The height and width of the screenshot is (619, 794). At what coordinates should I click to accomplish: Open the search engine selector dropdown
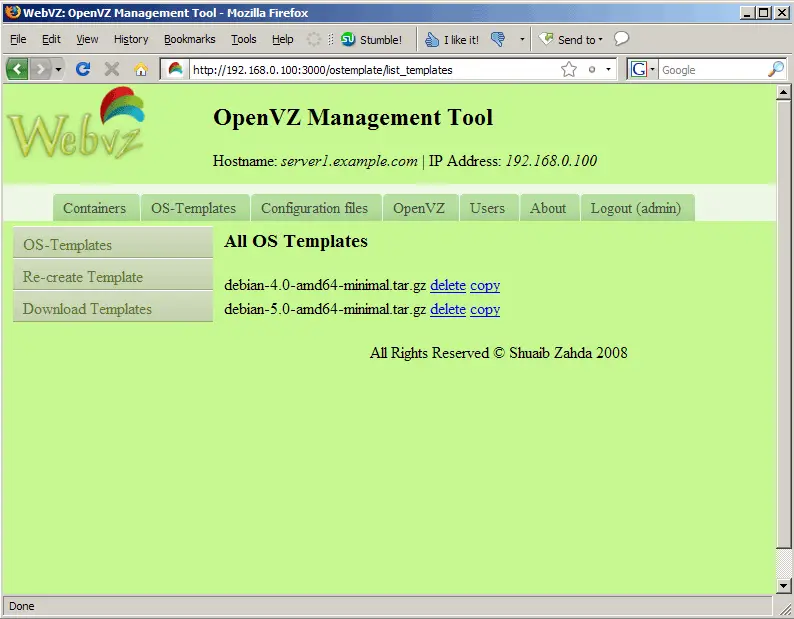tap(653, 69)
